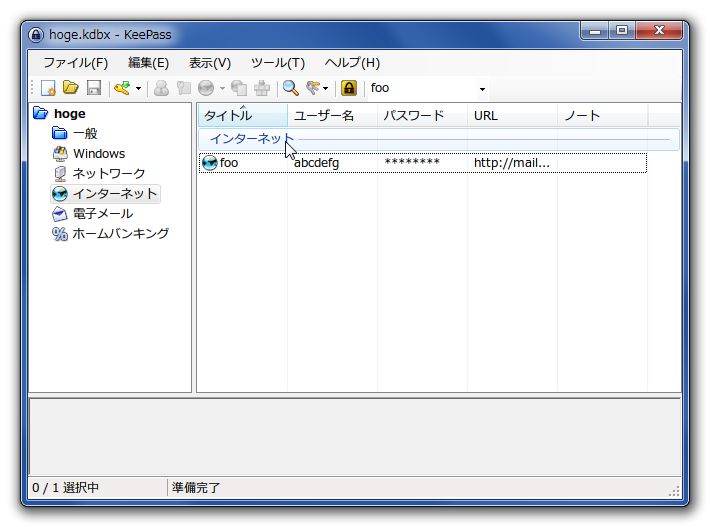Click the ホームバンキング percent icon
The width and height of the screenshot is (710, 527).
(x=60, y=234)
